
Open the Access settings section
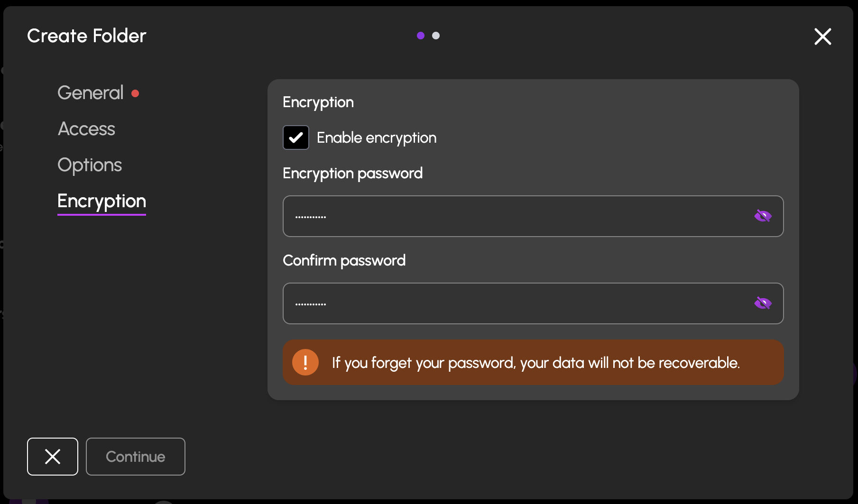pyautogui.click(x=86, y=128)
